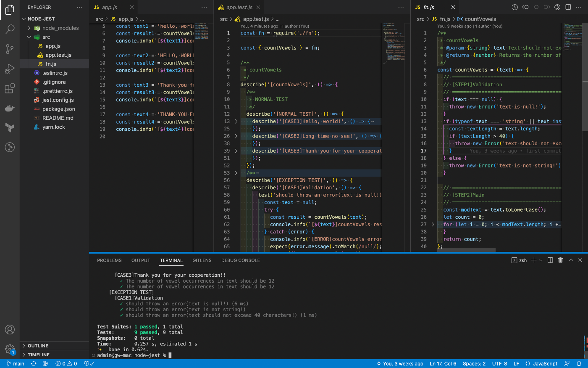Open the Search view in activity bar

[10, 29]
